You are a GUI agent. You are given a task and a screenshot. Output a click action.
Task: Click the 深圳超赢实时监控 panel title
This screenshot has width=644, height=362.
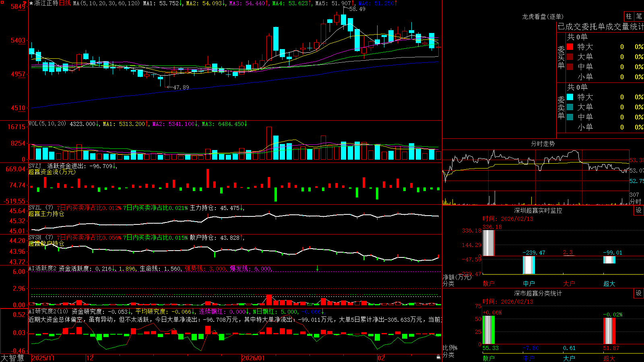coord(538,210)
